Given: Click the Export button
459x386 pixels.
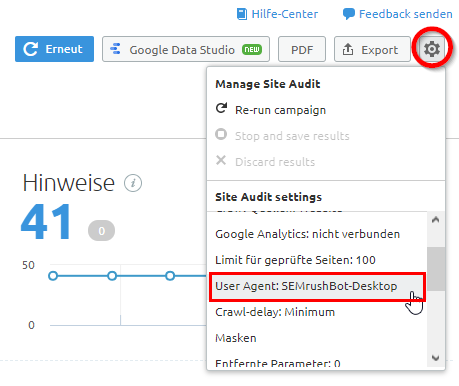Looking at the screenshot, I should (372, 49).
